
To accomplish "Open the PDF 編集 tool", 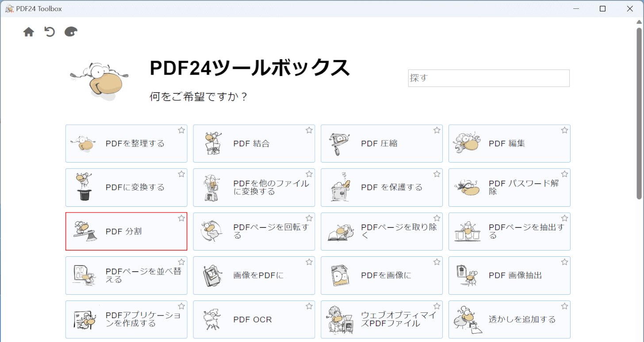I will pyautogui.click(x=510, y=144).
